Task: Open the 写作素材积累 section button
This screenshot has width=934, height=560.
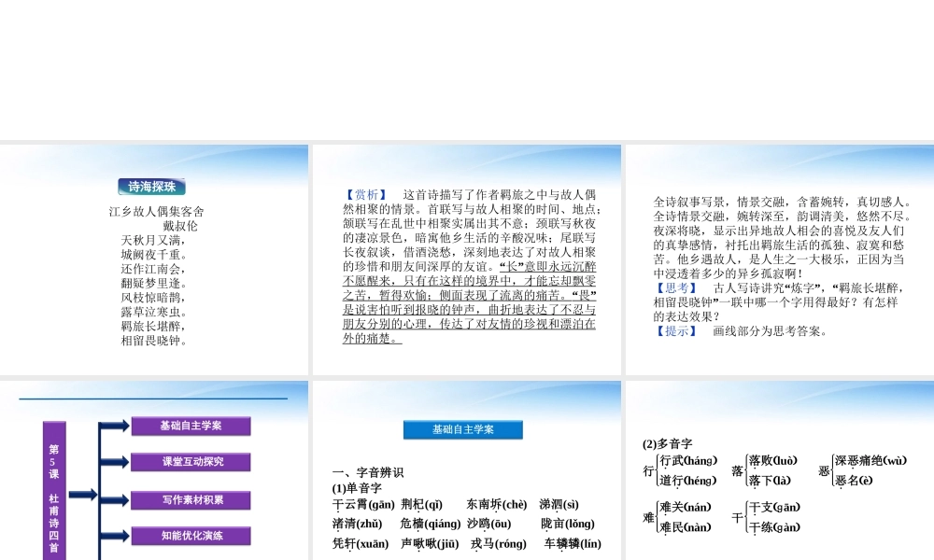Action: tap(192, 499)
